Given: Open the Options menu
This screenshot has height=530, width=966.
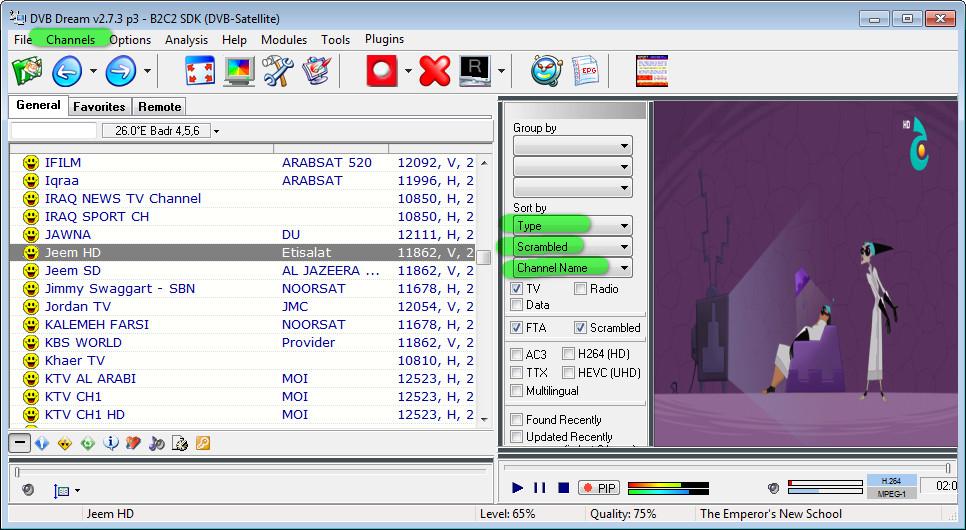Looking at the screenshot, I should coord(130,40).
